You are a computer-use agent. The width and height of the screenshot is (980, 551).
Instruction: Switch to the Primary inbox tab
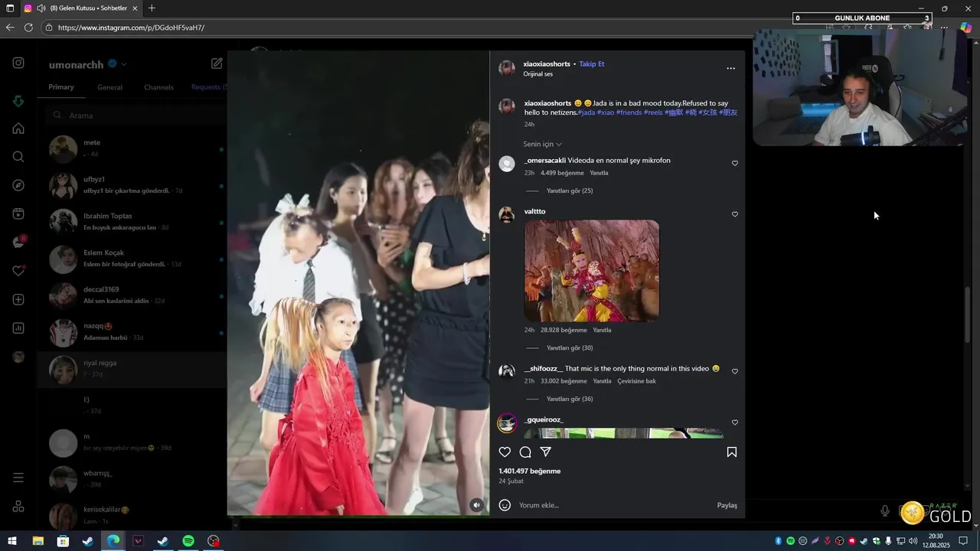(x=61, y=87)
